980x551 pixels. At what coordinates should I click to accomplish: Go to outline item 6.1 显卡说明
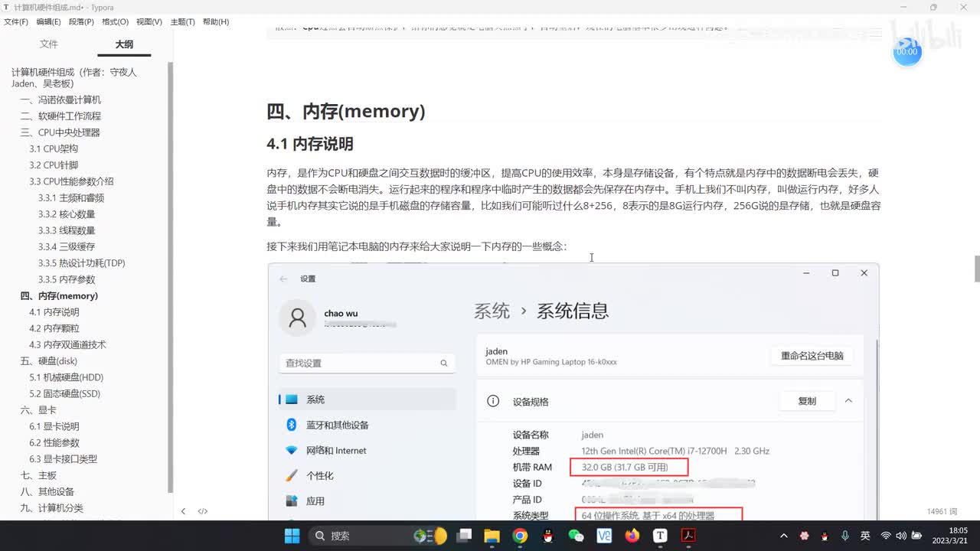[54, 427]
